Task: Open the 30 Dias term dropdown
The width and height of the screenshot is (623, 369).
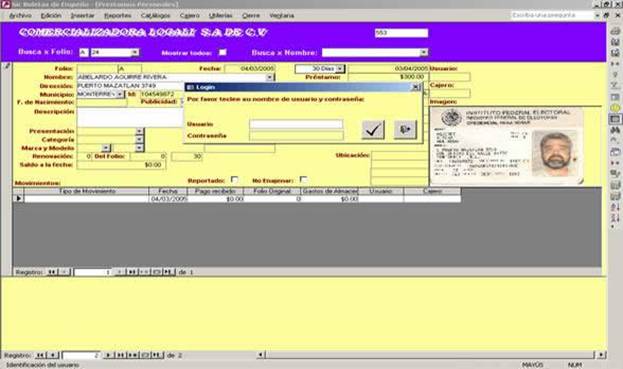Action: [x=340, y=69]
